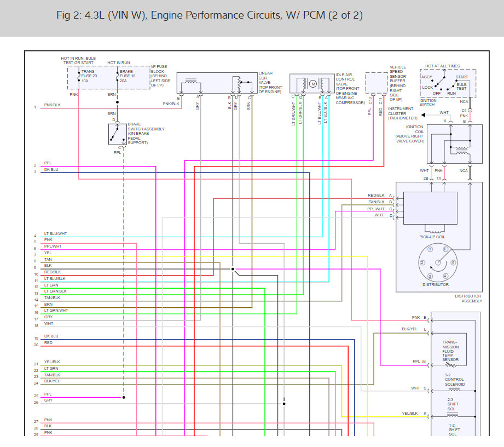Click the IDLE AIR CONTROL VALVE label
504x447 pixels.
point(350,89)
